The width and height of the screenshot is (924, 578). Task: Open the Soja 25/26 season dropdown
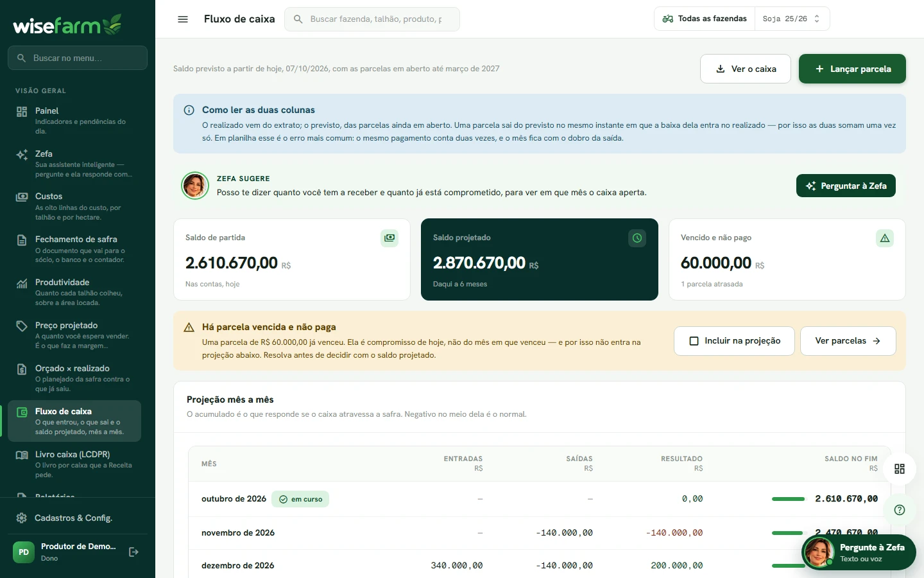792,19
